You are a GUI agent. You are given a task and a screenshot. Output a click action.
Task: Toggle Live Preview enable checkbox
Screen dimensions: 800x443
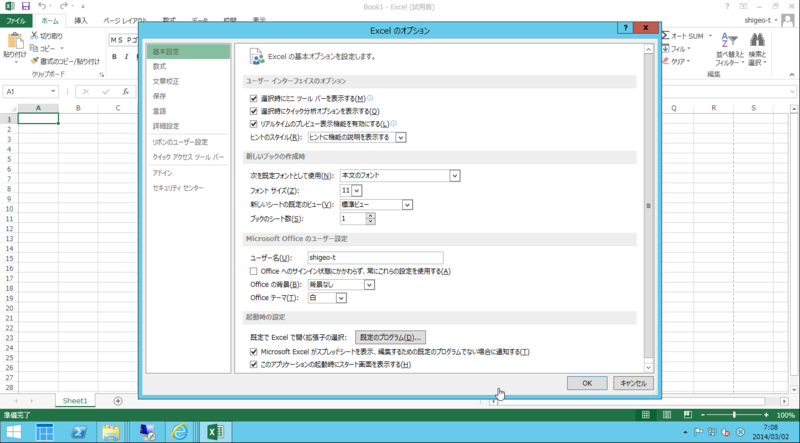(x=254, y=124)
